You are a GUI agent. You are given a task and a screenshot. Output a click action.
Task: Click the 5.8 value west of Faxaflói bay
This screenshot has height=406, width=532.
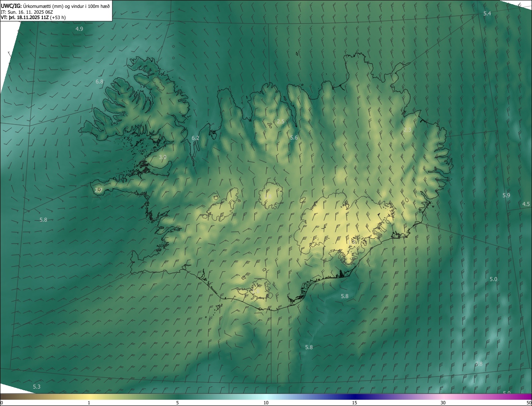point(43,220)
